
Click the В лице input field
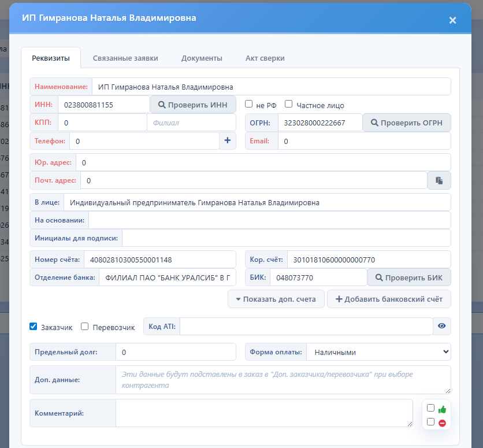coord(257,202)
